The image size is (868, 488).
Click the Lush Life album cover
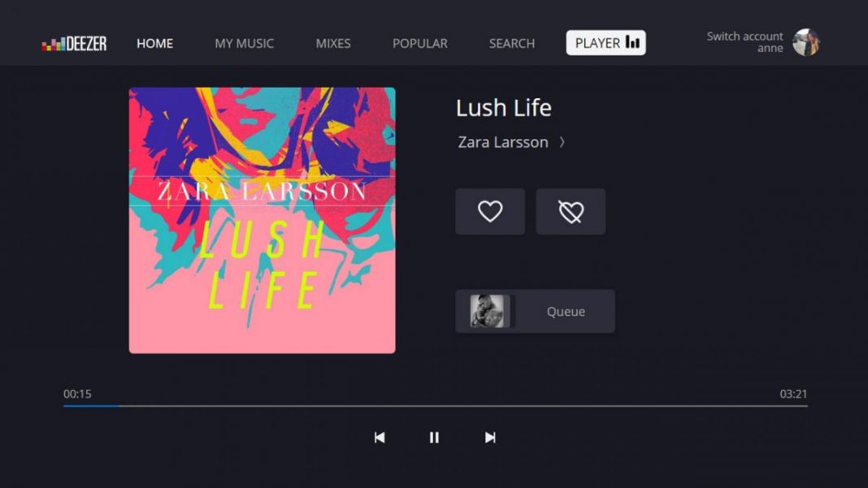click(x=262, y=220)
